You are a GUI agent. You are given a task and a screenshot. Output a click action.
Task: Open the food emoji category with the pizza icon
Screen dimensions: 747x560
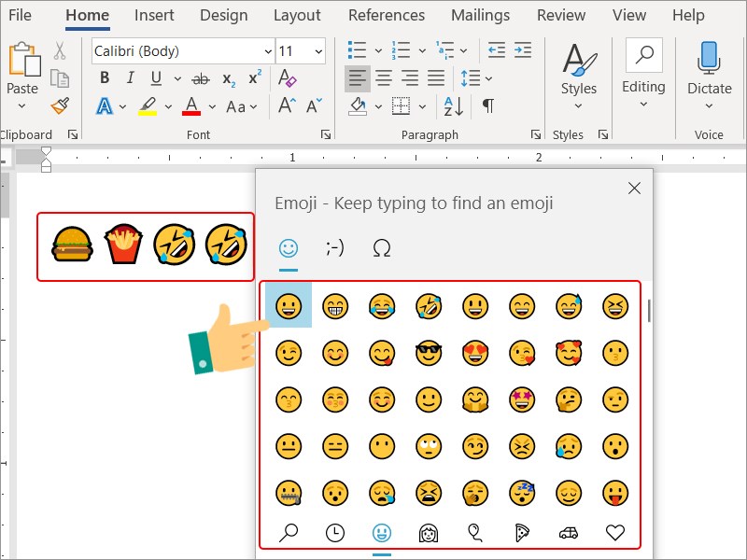click(x=521, y=533)
